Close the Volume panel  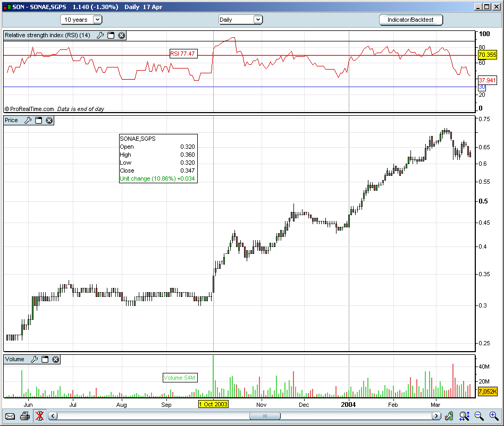click(x=56, y=359)
